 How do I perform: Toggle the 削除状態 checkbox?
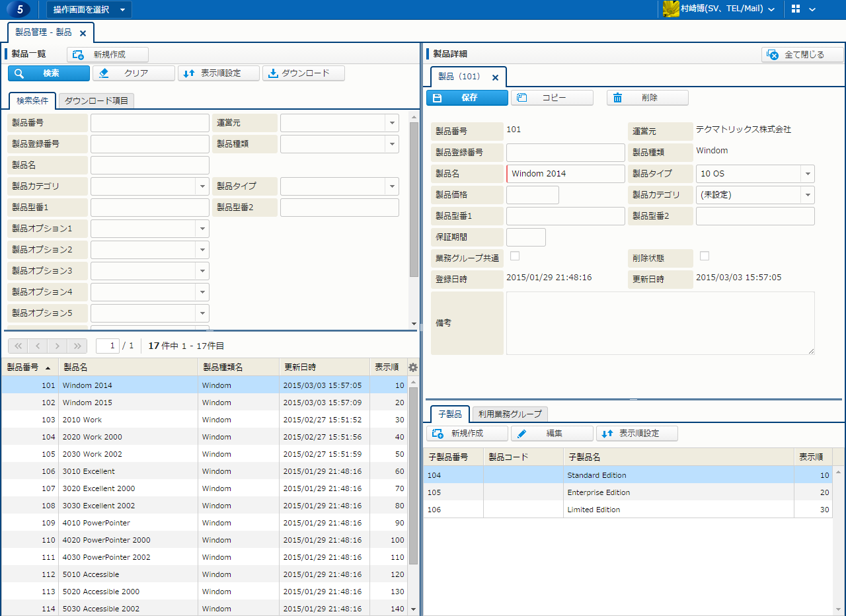coord(705,256)
